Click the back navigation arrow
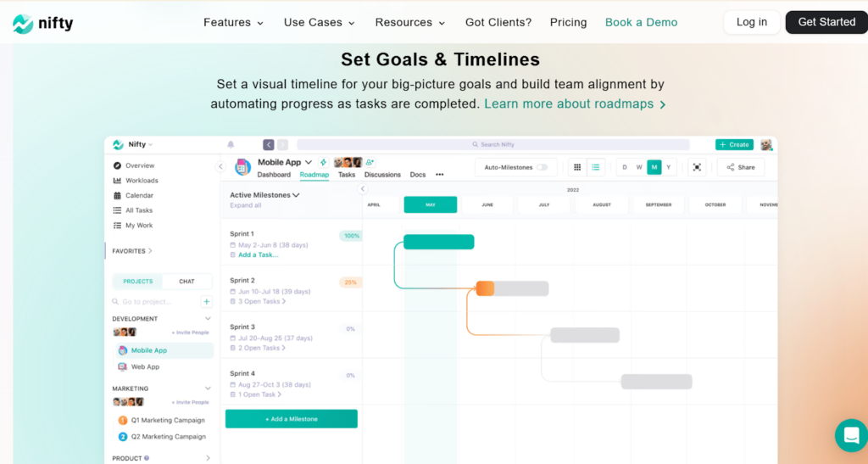Screen dimensions: 868x464 (x=269, y=145)
